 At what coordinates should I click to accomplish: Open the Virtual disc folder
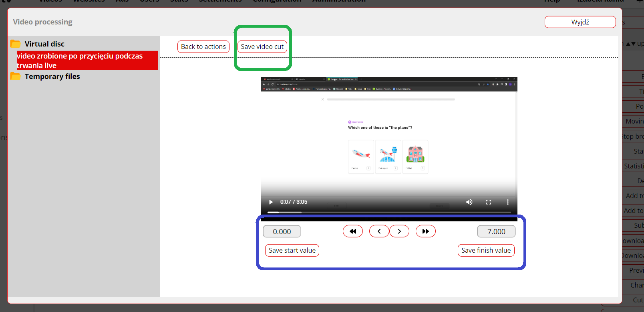pos(44,44)
